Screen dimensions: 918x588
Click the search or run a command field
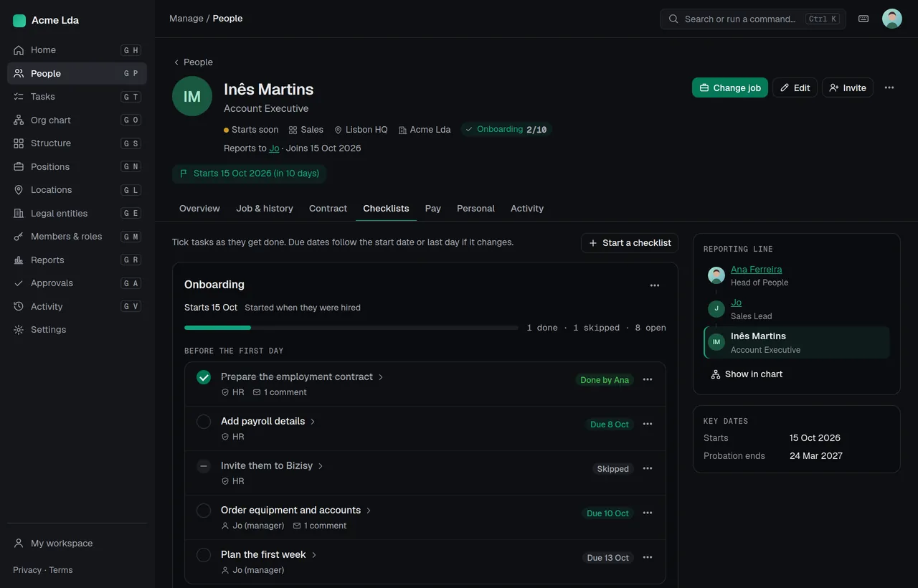pos(753,19)
